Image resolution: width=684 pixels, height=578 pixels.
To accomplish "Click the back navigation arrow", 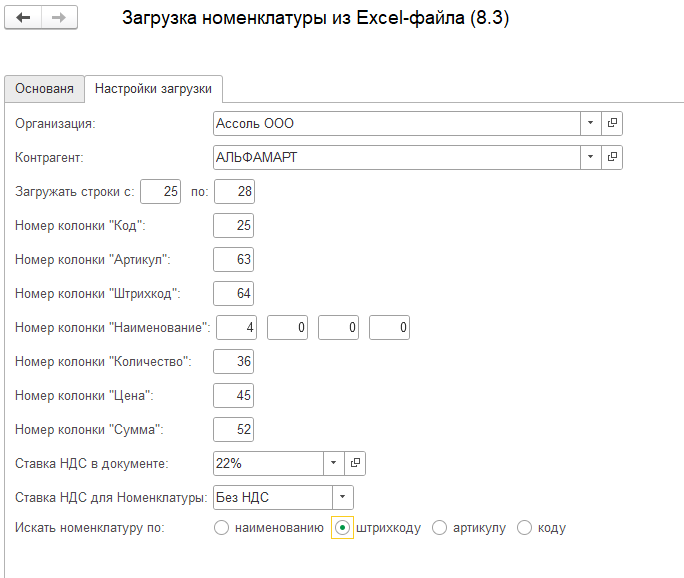I will pyautogui.click(x=23, y=17).
